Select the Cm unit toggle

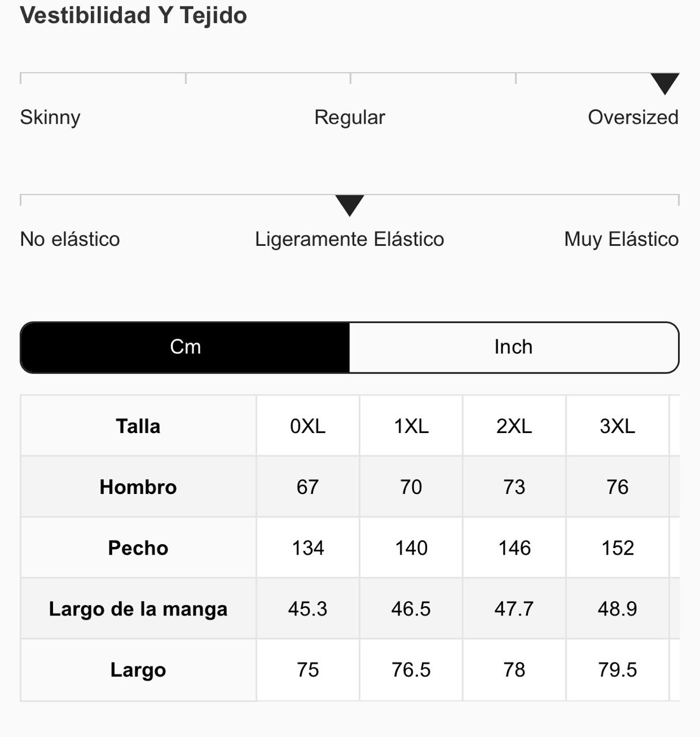pyautogui.click(x=185, y=347)
